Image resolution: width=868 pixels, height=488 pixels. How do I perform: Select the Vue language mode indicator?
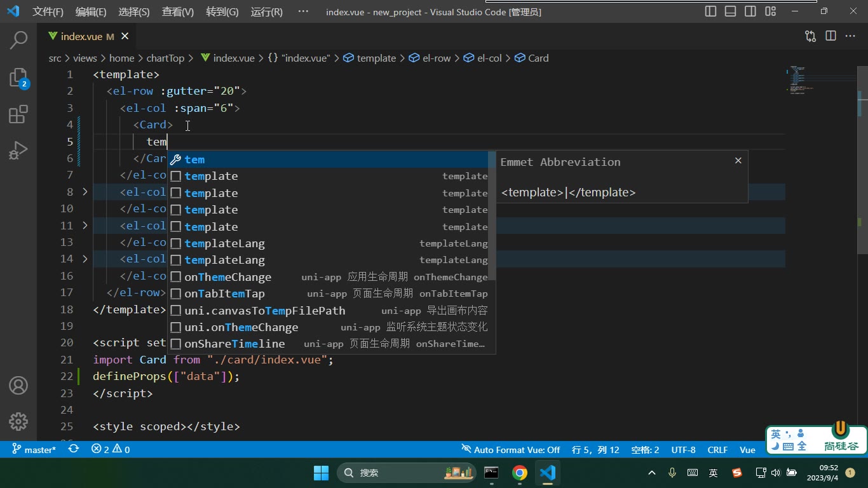[747, 449]
